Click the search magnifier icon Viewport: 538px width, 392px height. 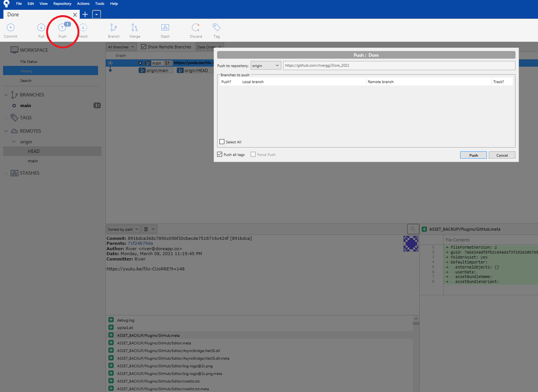413,229
